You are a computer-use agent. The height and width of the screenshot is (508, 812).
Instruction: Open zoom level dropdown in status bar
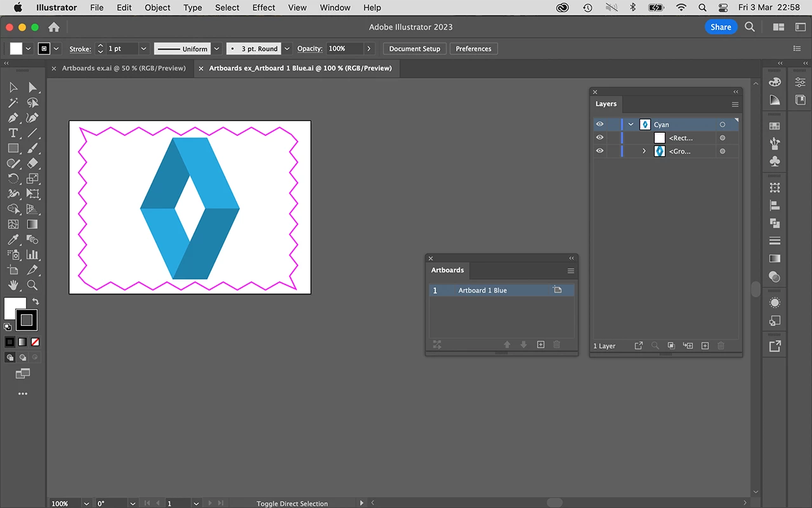click(x=86, y=504)
